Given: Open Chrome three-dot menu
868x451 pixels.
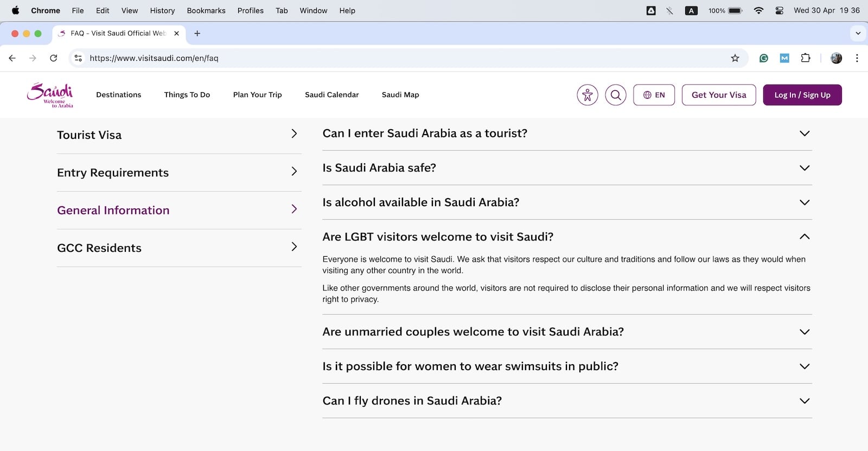Looking at the screenshot, I should [x=857, y=58].
